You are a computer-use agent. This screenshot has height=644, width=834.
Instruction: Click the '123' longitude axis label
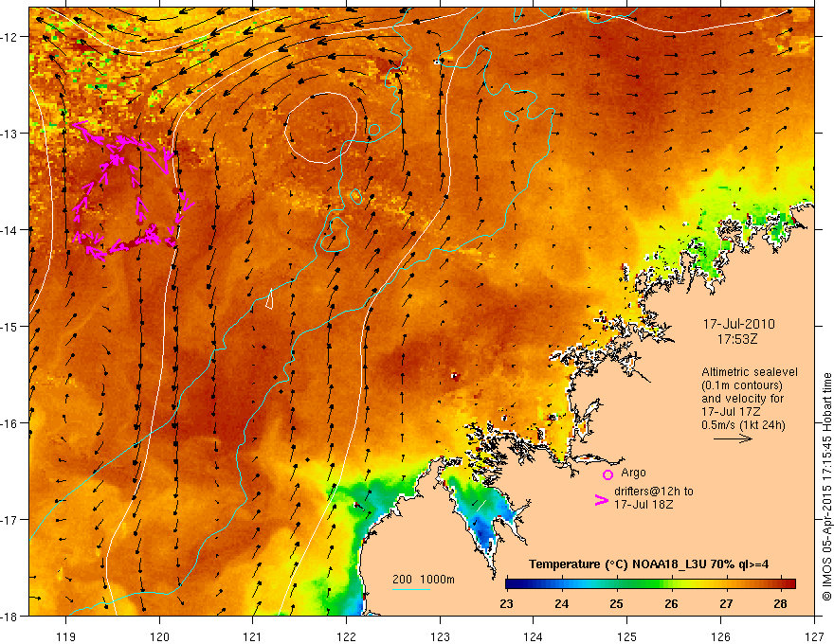click(440, 636)
